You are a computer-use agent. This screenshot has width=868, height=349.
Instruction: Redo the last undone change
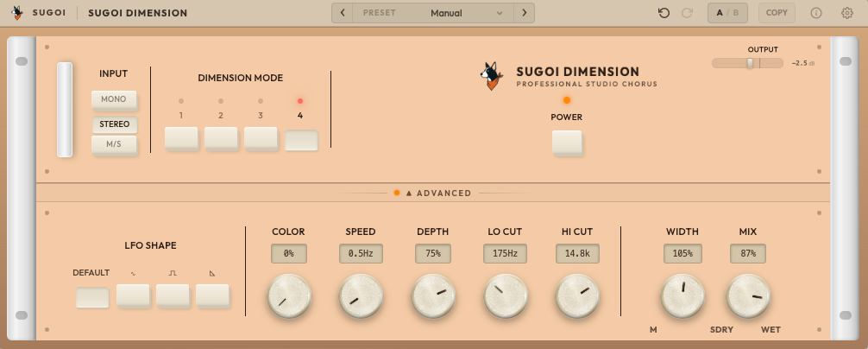[x=687, y=13]
